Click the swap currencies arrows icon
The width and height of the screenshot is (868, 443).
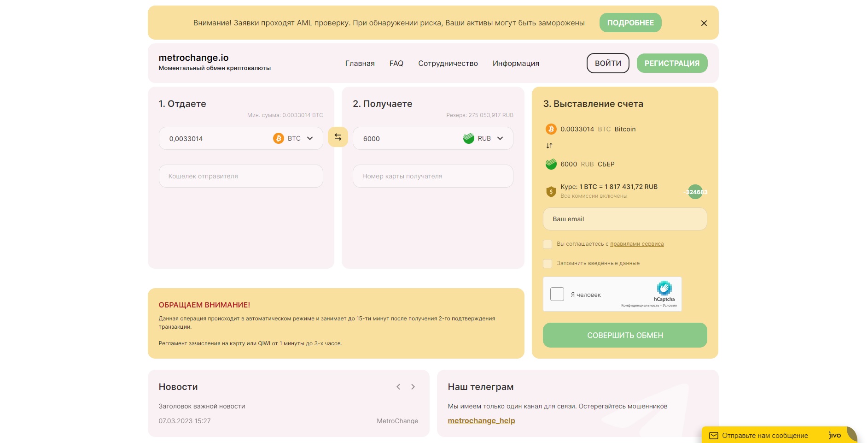pyautogui.click(x=338, y=137)
